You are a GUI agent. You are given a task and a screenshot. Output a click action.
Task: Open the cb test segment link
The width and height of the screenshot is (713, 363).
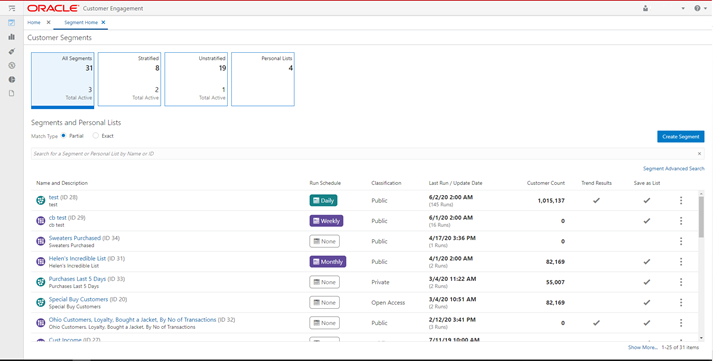pyautogui.click(x=58, y=218)
